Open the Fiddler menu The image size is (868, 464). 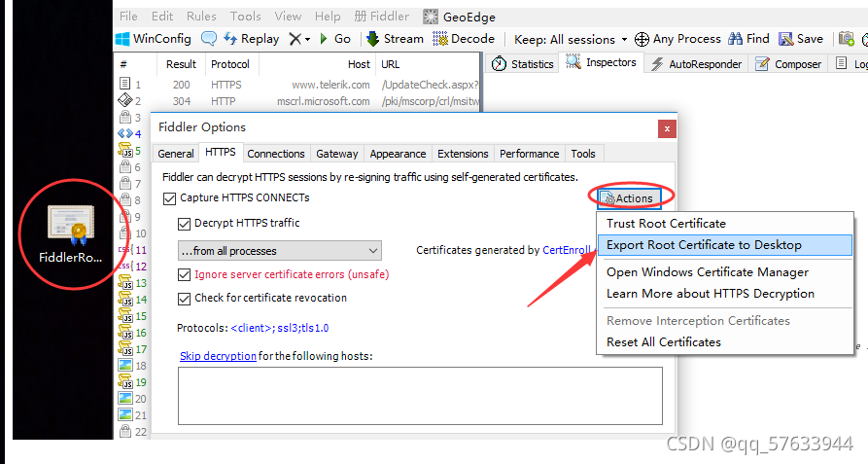[382, 17]
